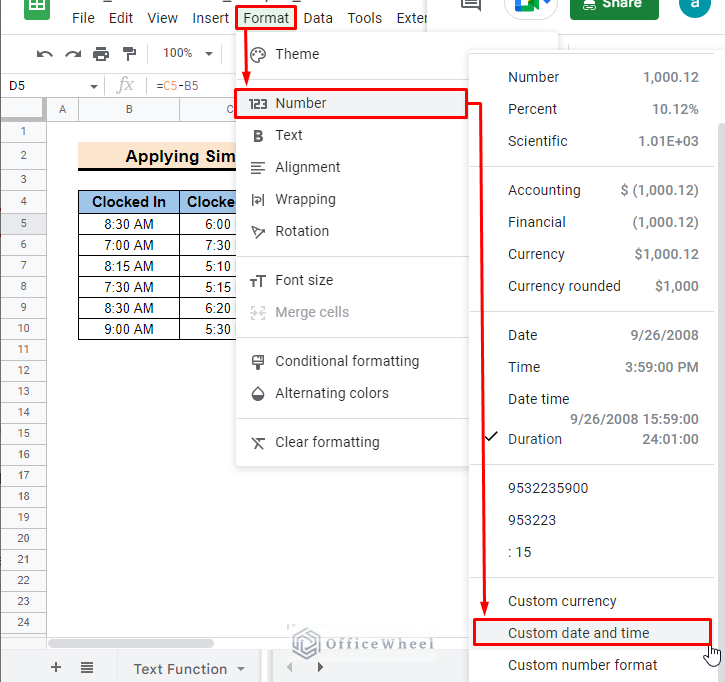Click the Font size icon
The width and height of the screenshot is (725, 682).
[258, 281]
